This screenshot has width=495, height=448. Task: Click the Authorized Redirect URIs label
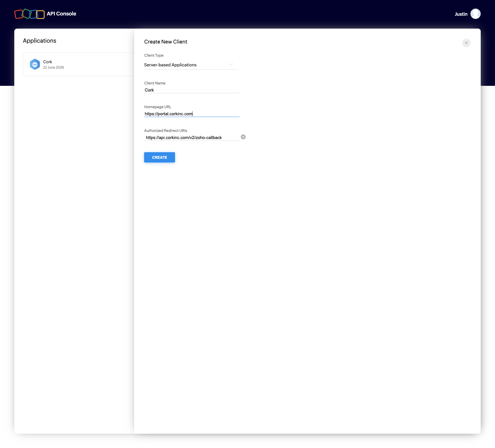tap(166, 131)
